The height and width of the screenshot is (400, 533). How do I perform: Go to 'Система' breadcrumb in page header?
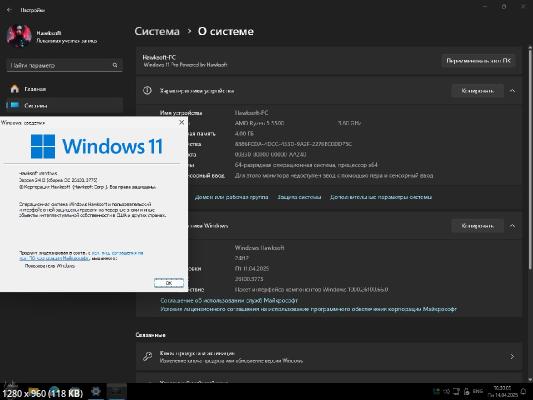pos(157,31)
